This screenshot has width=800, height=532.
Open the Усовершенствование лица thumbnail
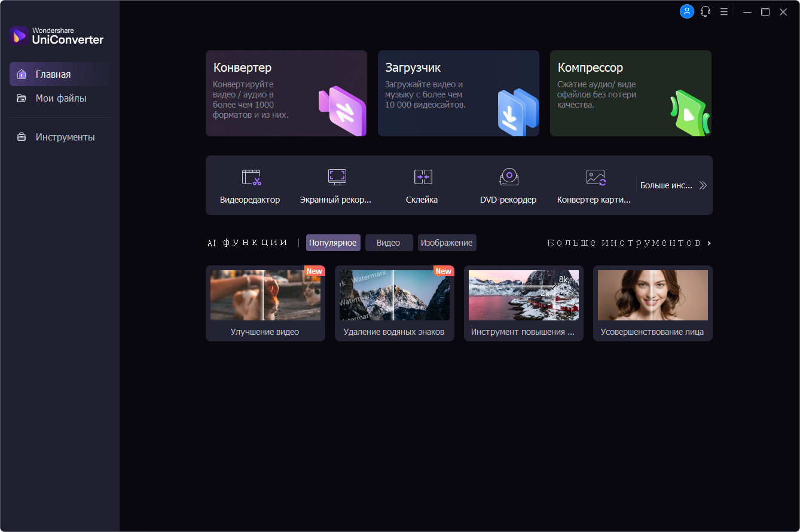click(653, 295)
